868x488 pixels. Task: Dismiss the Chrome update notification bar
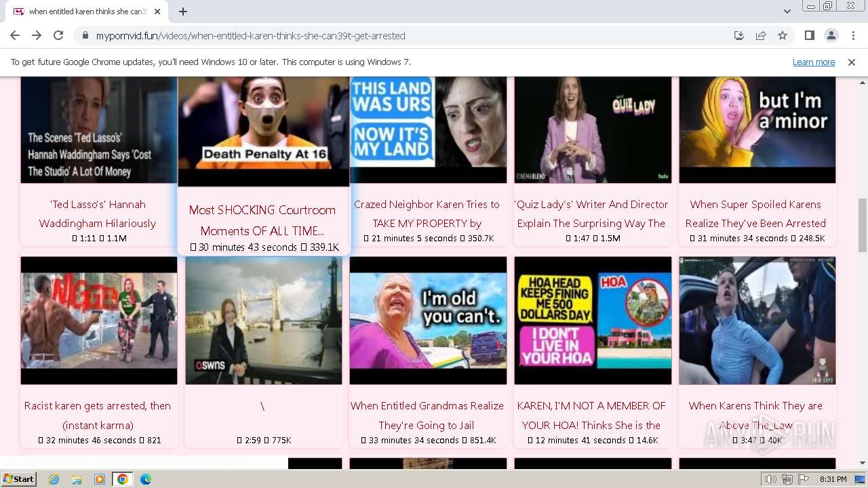852,62
